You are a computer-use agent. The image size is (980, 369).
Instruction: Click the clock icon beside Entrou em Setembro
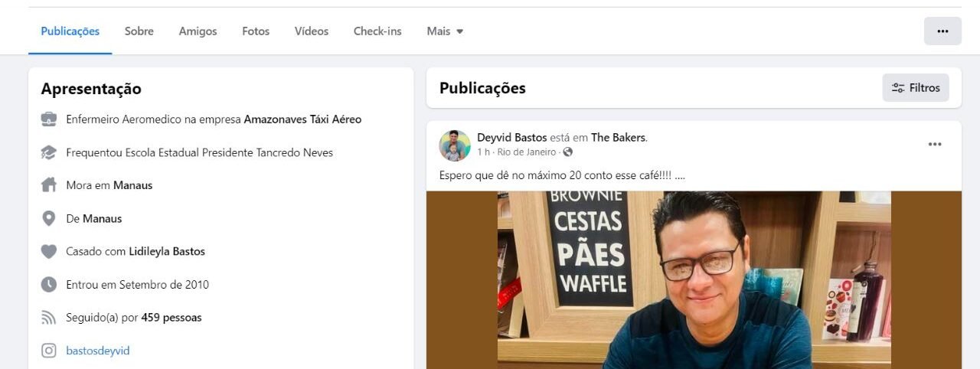49,284
